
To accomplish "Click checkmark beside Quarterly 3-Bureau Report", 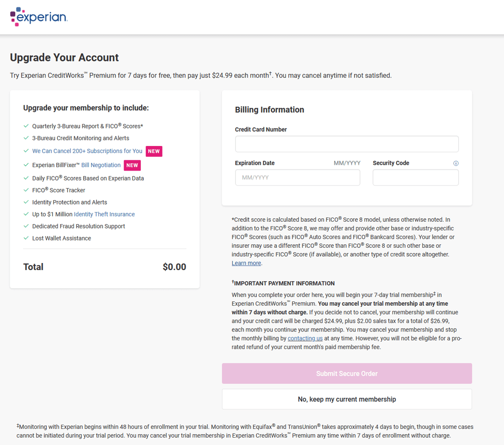I will (27, 126).
